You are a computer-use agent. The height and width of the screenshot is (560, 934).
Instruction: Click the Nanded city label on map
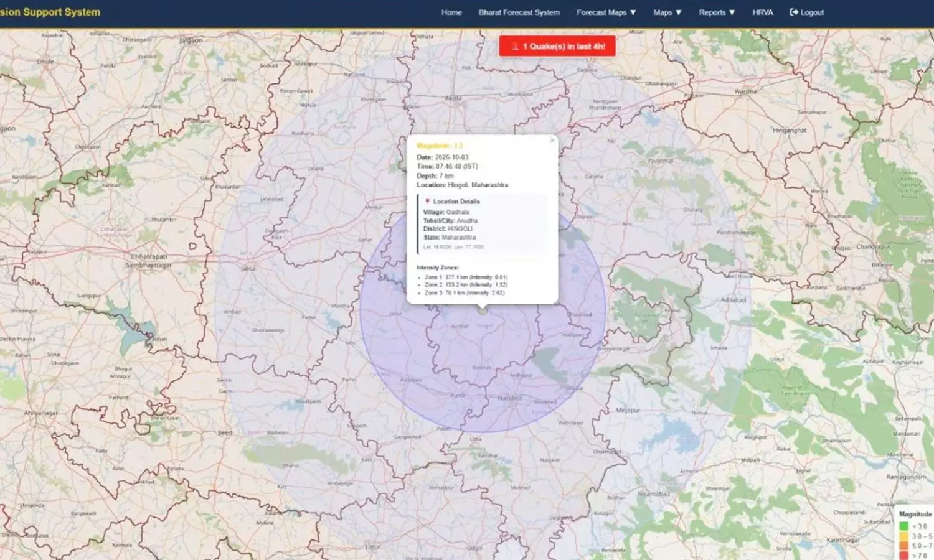[510, 398]
